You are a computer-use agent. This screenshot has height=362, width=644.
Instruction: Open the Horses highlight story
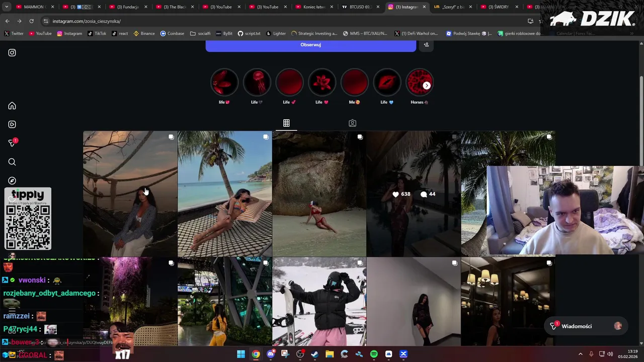pos(420,86)
